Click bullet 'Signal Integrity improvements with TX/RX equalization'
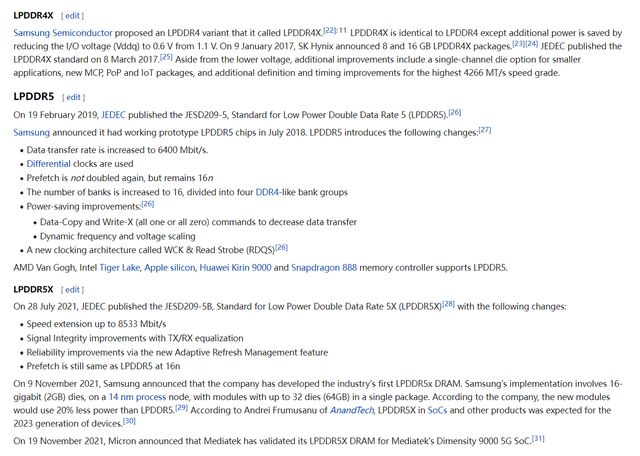 pos(135,338)
